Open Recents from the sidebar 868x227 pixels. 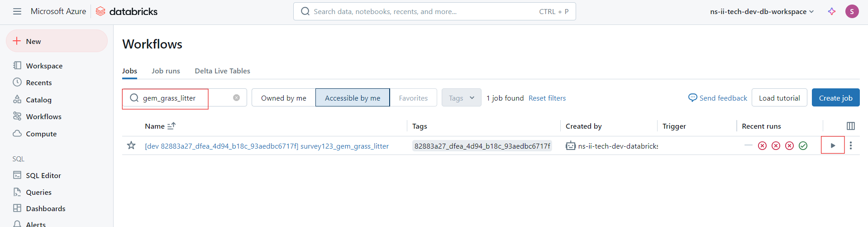pos(33,82)
